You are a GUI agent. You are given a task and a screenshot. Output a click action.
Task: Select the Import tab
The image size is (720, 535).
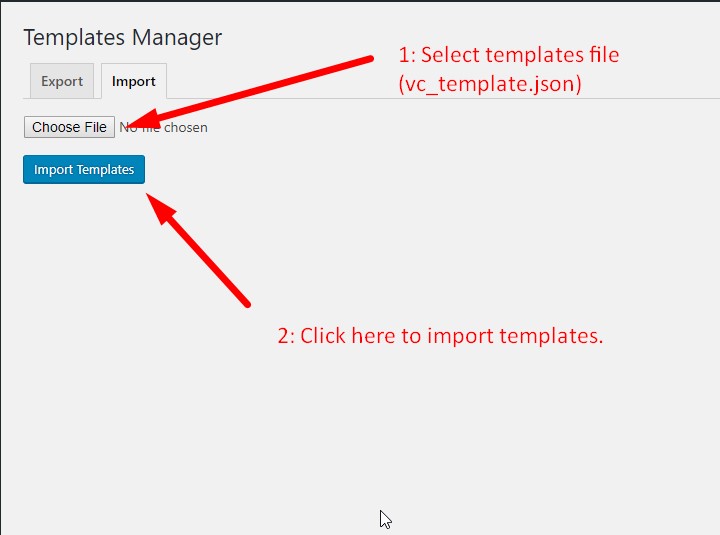click(x=134, y=81)
